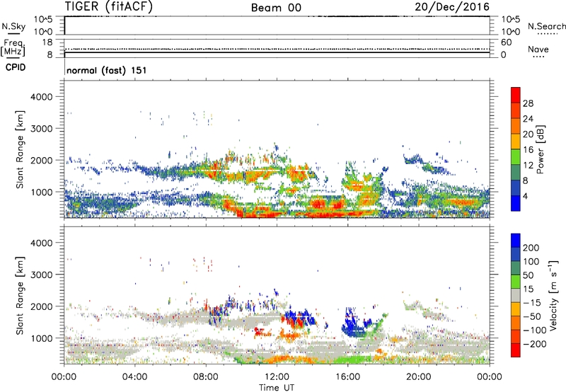Click the '28' power colorbar label
This screenshot has height=392, width=566.
click(x=528, y=103)
